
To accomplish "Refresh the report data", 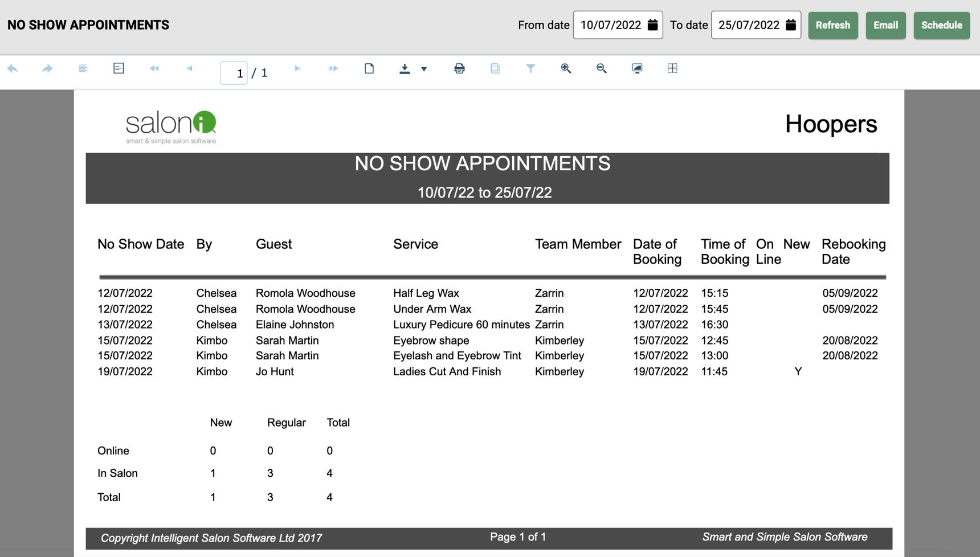I will click(833, 25).
